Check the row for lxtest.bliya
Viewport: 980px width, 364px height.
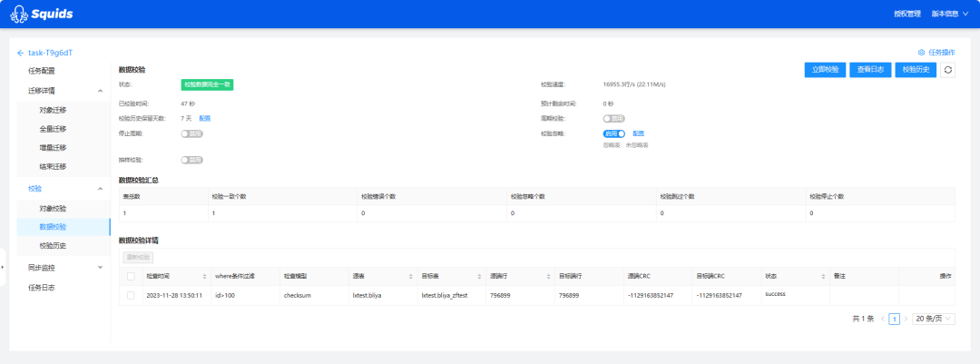pos(131,295)
